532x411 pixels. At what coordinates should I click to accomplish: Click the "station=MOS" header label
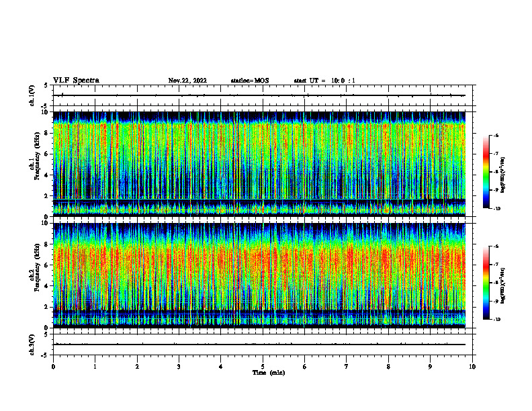pyautogui.click(x=250, y=81)
